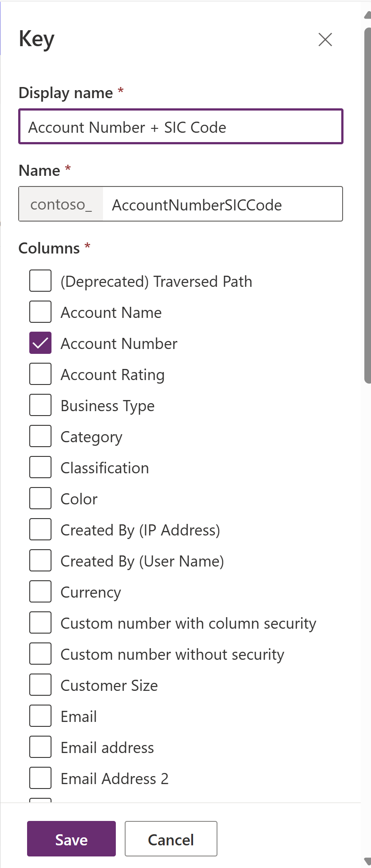Select Created By (User Name) checkbox
This screenshot has height=868, width=371.
(40, 560)
